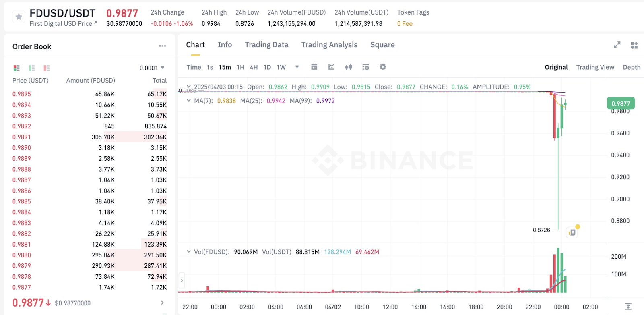Show only sell orders in order book
The width and height of the screenshot is (644, 315).
[47, 68]
